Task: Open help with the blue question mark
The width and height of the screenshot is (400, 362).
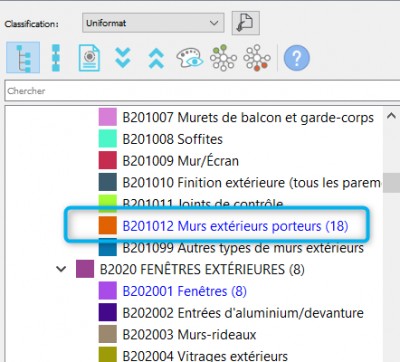Action: pyautogui.click(x=297, y=58)
